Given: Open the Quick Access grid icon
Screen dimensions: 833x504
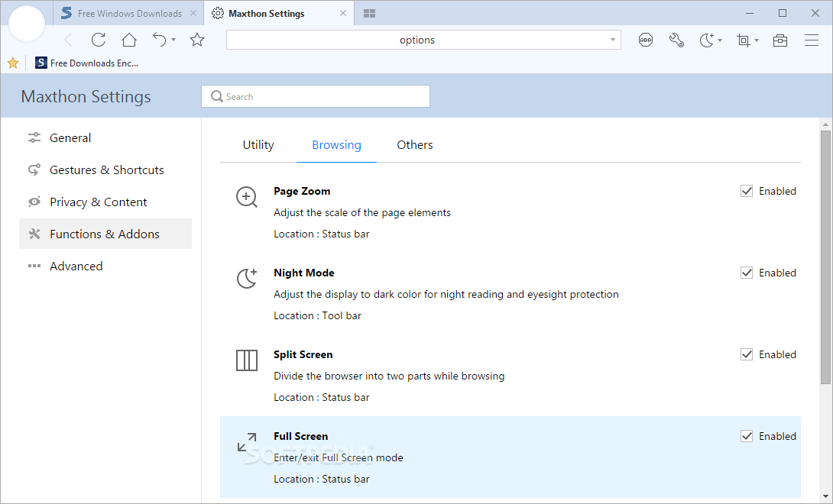Looking at the screenshot, I should click(x=370, y=13).
